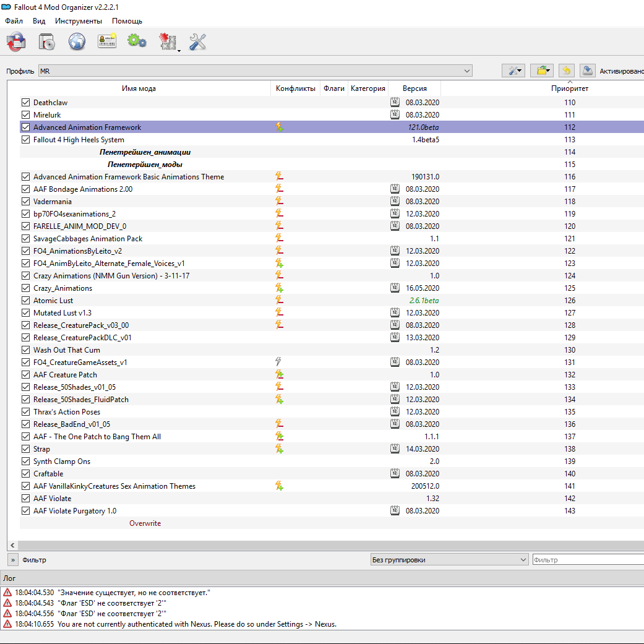Toggle AAF Bondage Animations 2.00 checkbox

point(25,189)
